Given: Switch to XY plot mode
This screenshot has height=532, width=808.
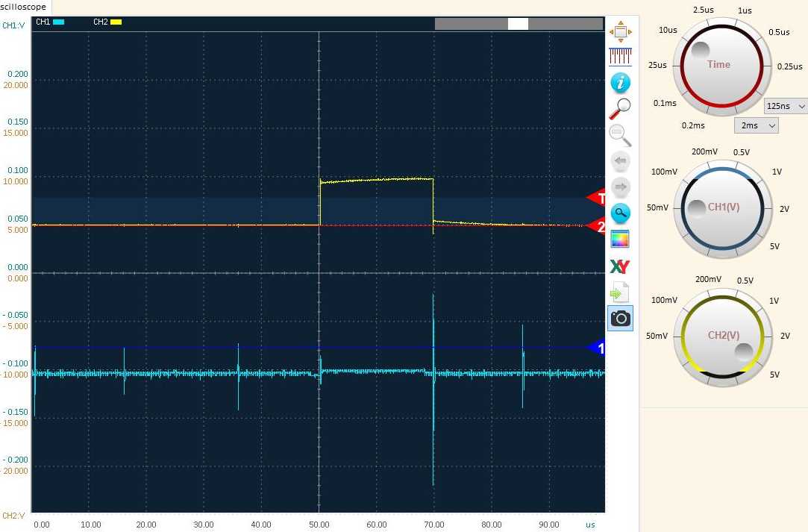Looking at the screenshot, I should coord(621,266).
